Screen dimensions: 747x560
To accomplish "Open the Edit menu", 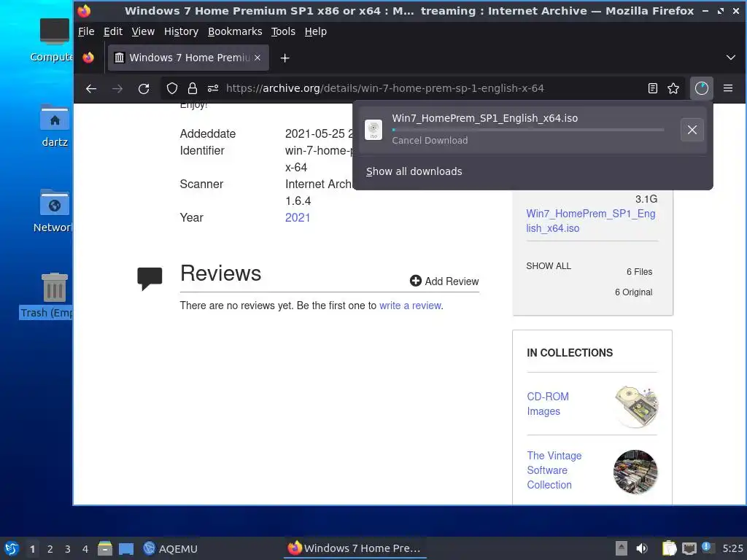I will pyautogui.click(x=113, y=31).
